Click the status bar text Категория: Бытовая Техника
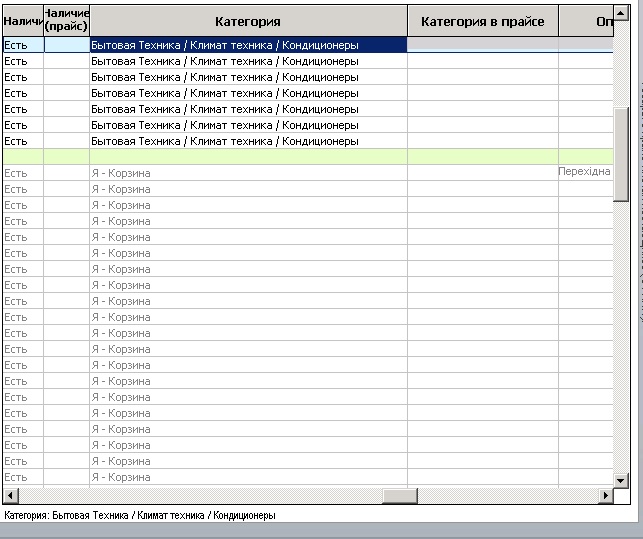Screen dimensions: 643x539 pos(140,515)
